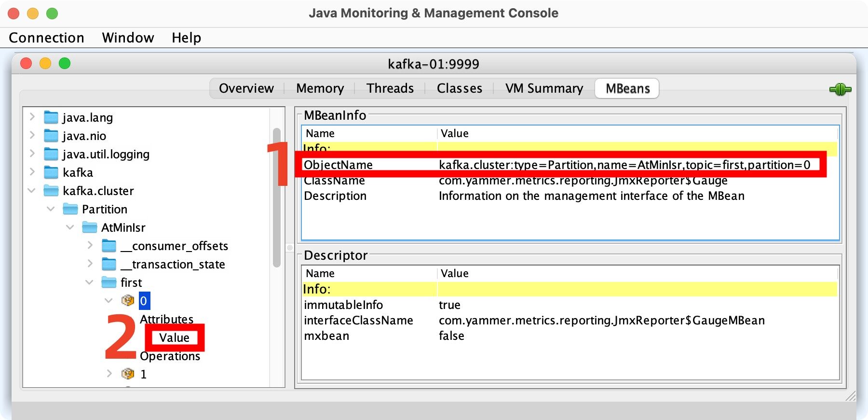The width and height of the screenshot is (868, 420).
Task: Expand the __transaction_state topic node
Action: click(x=90, y=264)
